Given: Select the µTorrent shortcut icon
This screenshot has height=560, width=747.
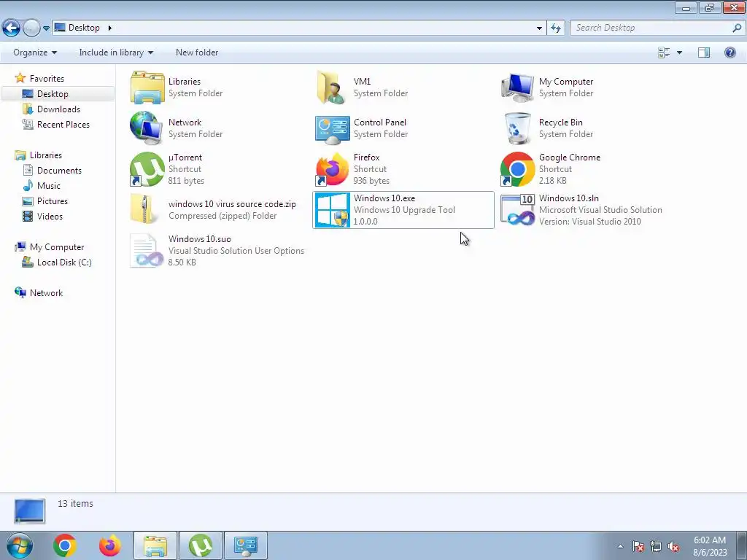Looking at the screenshot, I should tap(147, 169).
